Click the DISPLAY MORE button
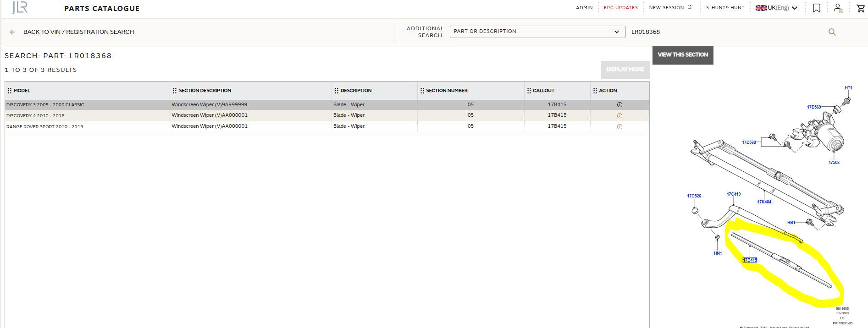The width and height of the screenshot is (868, 328). (625, 70)
